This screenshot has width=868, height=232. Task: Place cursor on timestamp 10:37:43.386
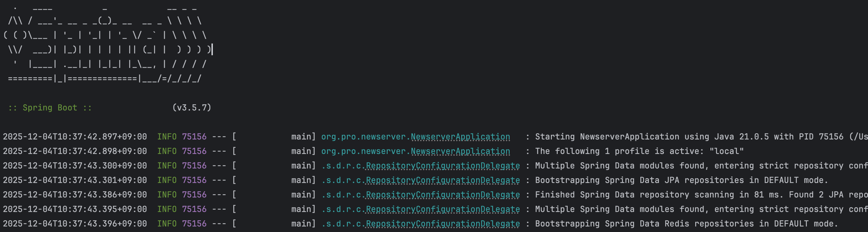pyautogui.click(x=75, y=195)
